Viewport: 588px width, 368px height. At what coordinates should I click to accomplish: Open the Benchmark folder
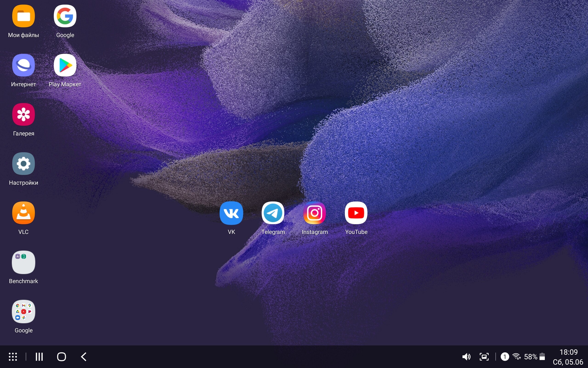pos(24,262)
